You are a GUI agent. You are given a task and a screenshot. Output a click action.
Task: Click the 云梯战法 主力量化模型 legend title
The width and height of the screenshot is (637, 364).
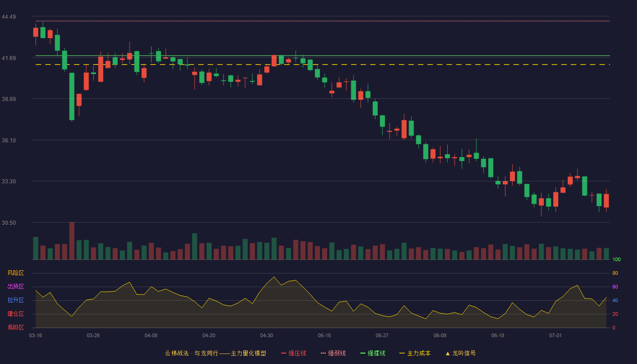[x=216, y=353]
